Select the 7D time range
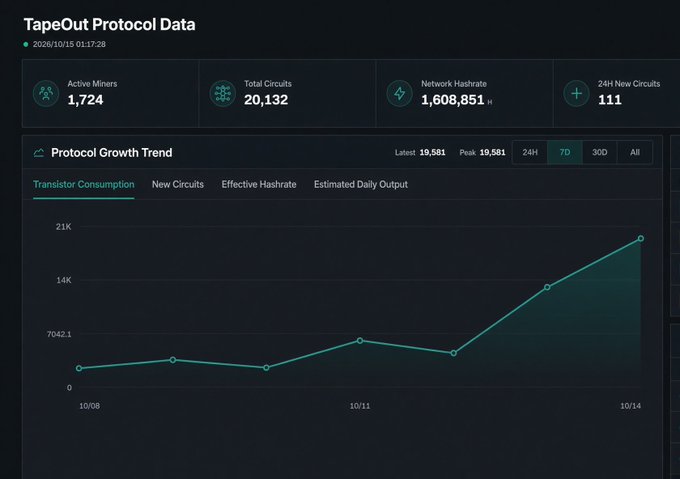The width and height of the screenshot is (680, 479). (565, 152)
